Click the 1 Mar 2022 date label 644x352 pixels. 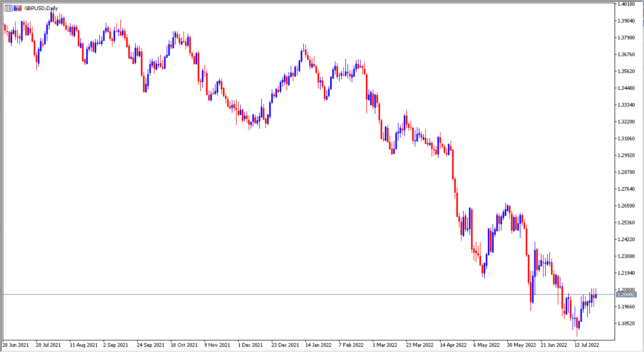point(385,345)
